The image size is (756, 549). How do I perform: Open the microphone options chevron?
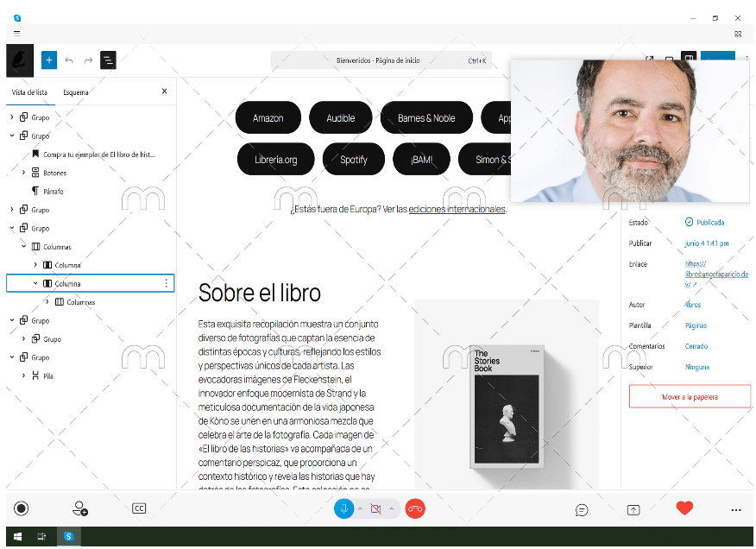click(x=360, y=508)
